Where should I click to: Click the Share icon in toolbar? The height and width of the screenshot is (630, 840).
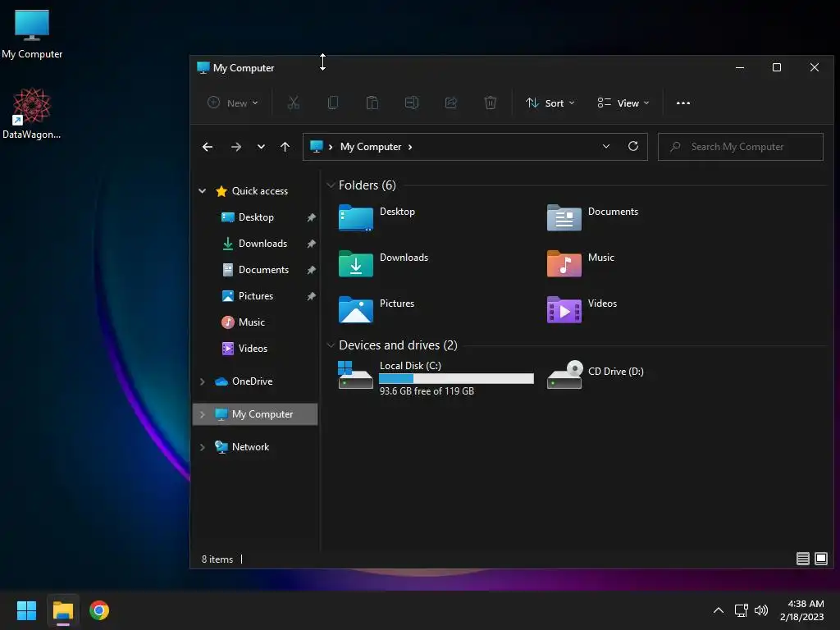(451, 103)
